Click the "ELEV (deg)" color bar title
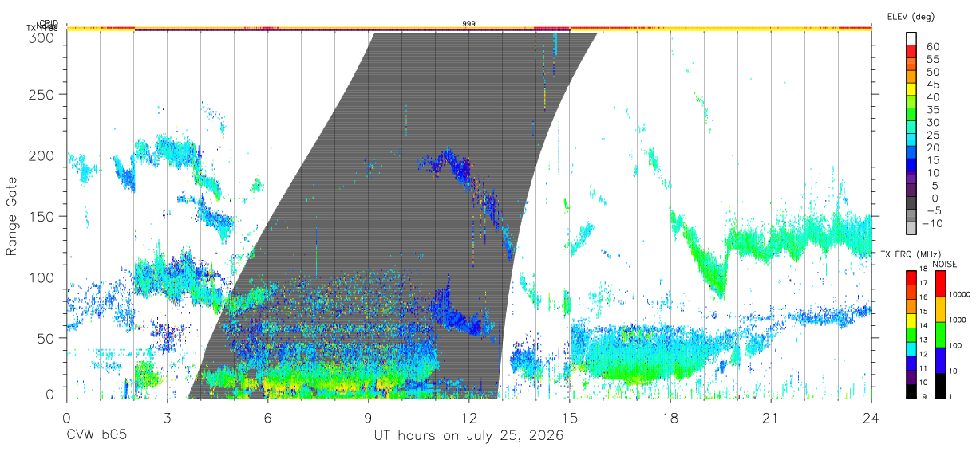980x452 pixels. (x=911, y=16)
